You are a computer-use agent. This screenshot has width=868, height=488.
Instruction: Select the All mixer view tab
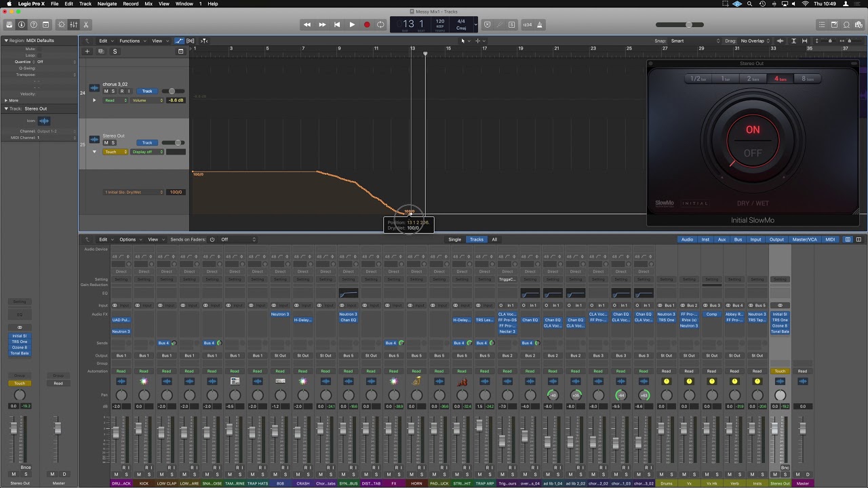click(x=494, y=239)
